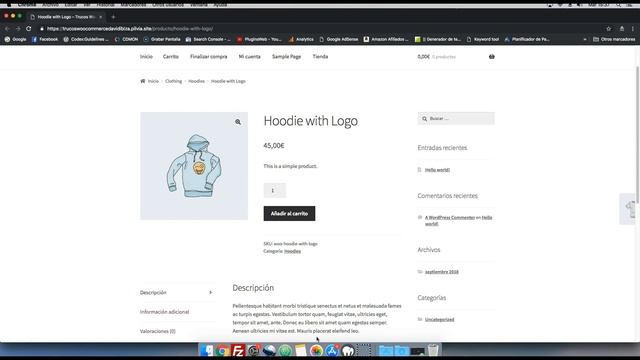
Task: Click the zoom magnifier on product image
Action: pos(238,122)
